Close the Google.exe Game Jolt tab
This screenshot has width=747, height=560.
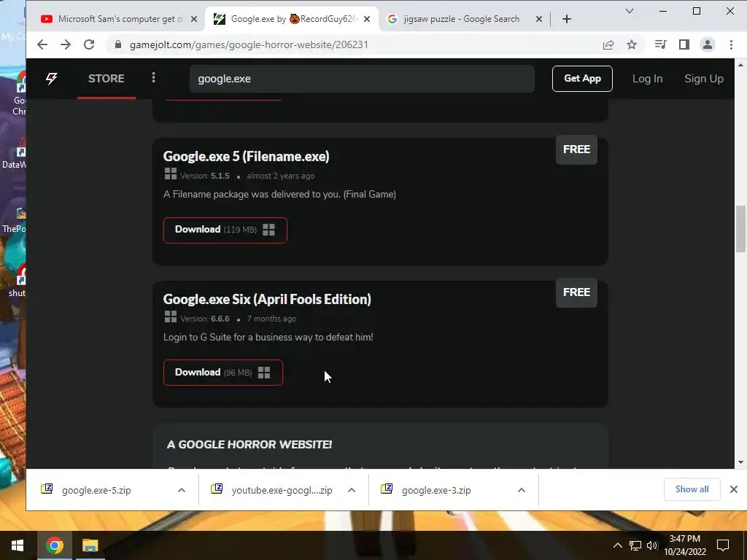[x=367, y=19]
